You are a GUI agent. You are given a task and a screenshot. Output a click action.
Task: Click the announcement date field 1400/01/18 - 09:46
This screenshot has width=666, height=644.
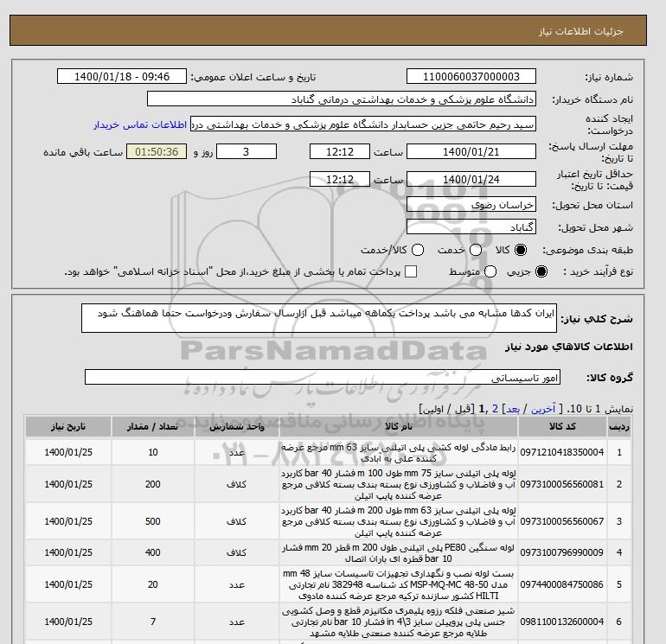tap(122, 76)
